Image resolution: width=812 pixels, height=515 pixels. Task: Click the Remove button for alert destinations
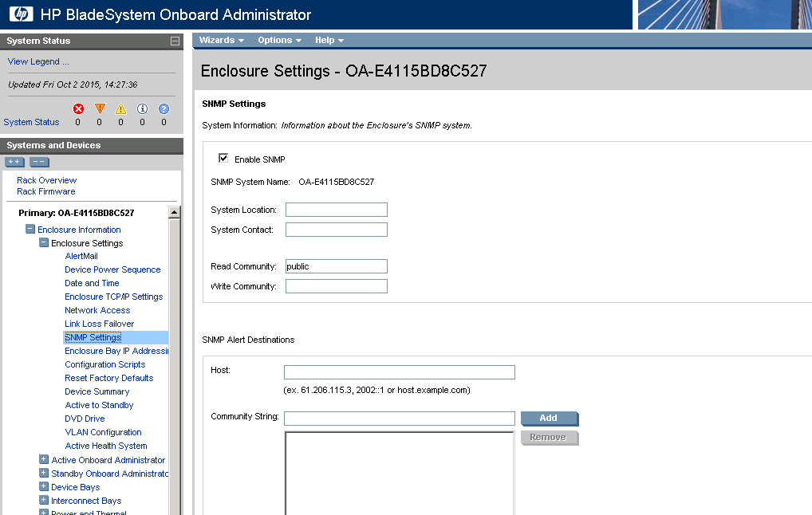[x=550, y=438]
